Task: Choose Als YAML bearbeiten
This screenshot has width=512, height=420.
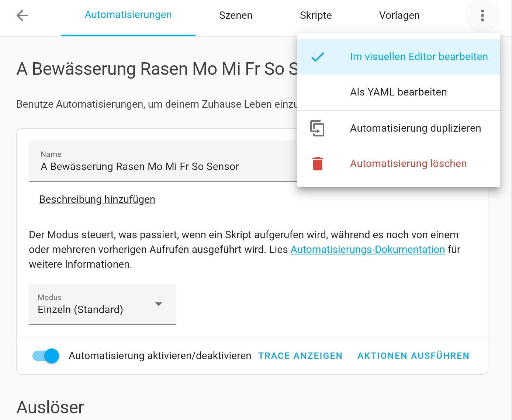Action: click(398, 92)
